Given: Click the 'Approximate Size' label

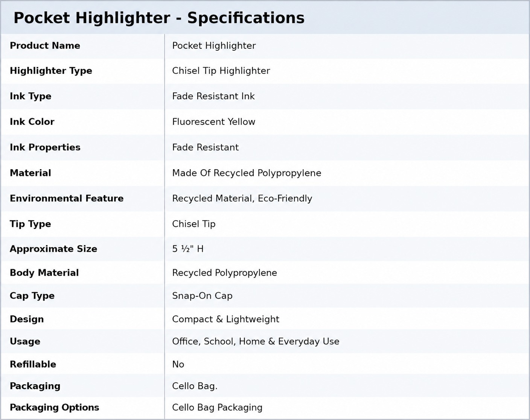Looking at the screenshot, I should coord(53,249).
